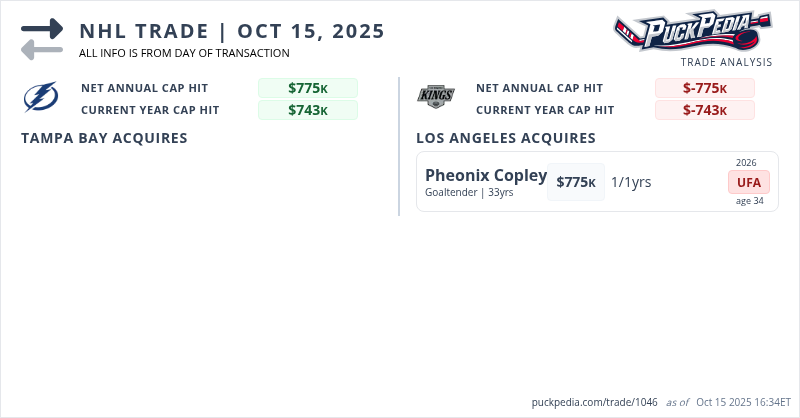The width and height of the screenshot is (800, 418).
Task: Select the TAMPA BAY ACQUIRES heading
Action: [x=104, y=138]
